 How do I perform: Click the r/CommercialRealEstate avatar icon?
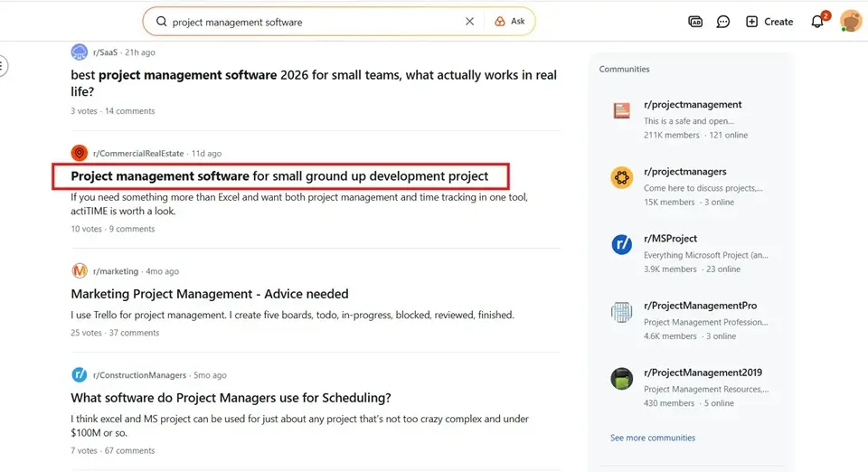click(x=80, y=153)
